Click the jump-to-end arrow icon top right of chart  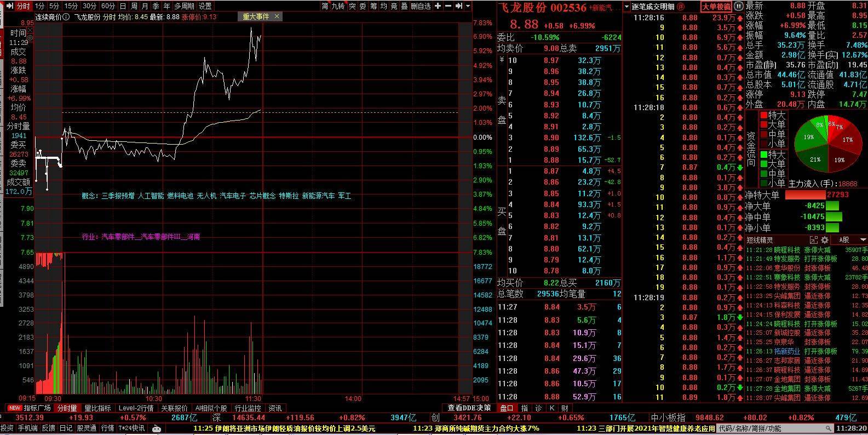pos(459,6)
